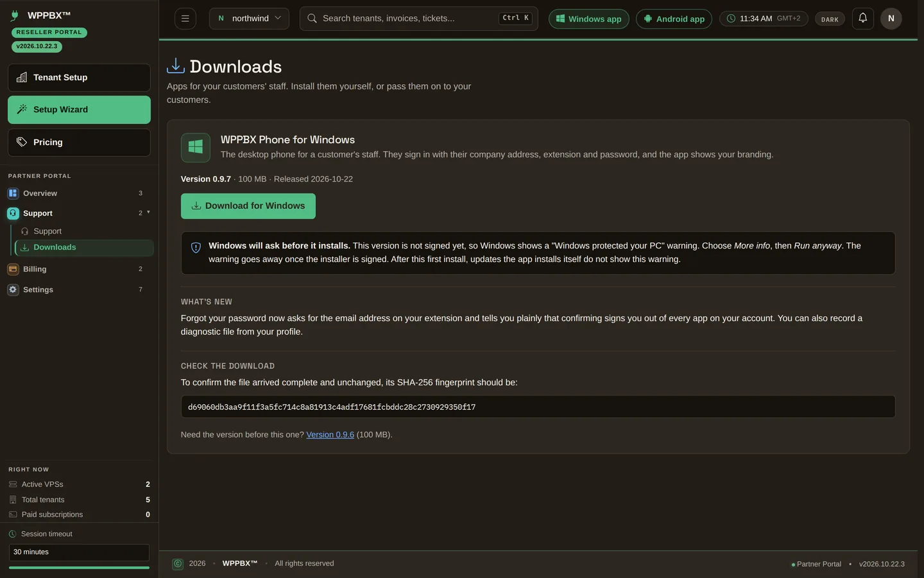Open the N user avatar menu

(x=891, y=19)
